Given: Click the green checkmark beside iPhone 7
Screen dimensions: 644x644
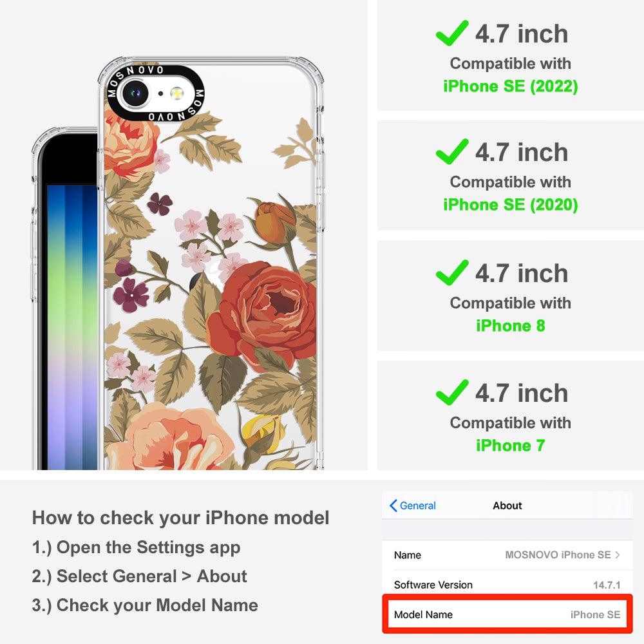Looking at the screenshot, I should 452,392.
